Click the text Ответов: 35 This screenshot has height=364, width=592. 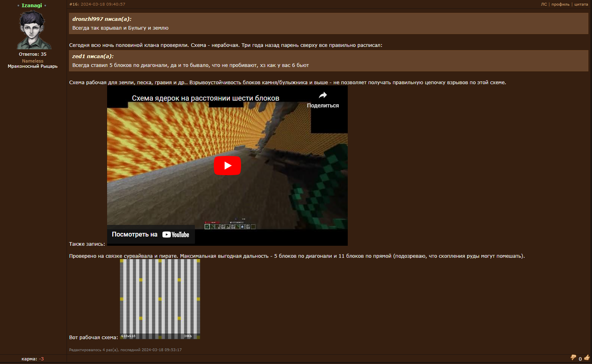coord(32,54)
